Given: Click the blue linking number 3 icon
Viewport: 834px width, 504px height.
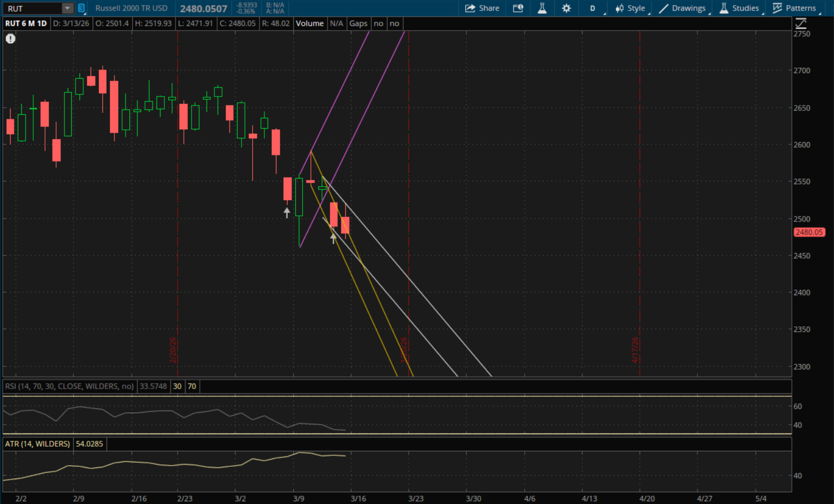Looking at the screenshot, I should 81,8.
